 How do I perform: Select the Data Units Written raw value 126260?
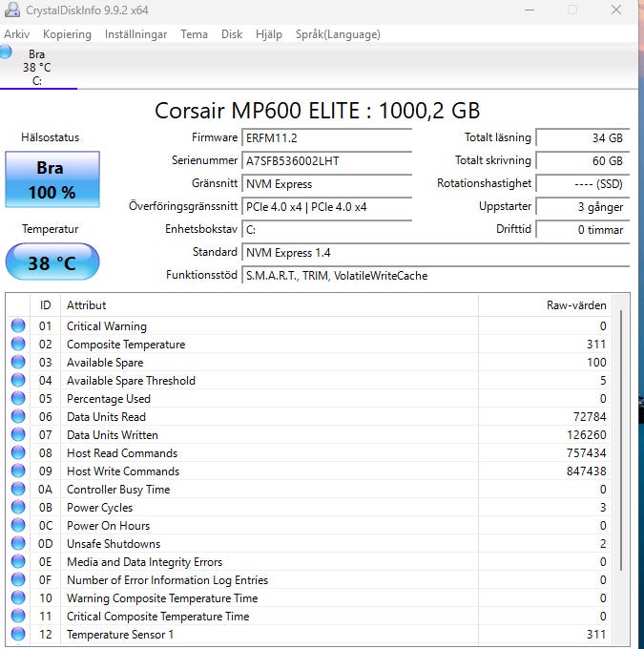tap(587, 435)
